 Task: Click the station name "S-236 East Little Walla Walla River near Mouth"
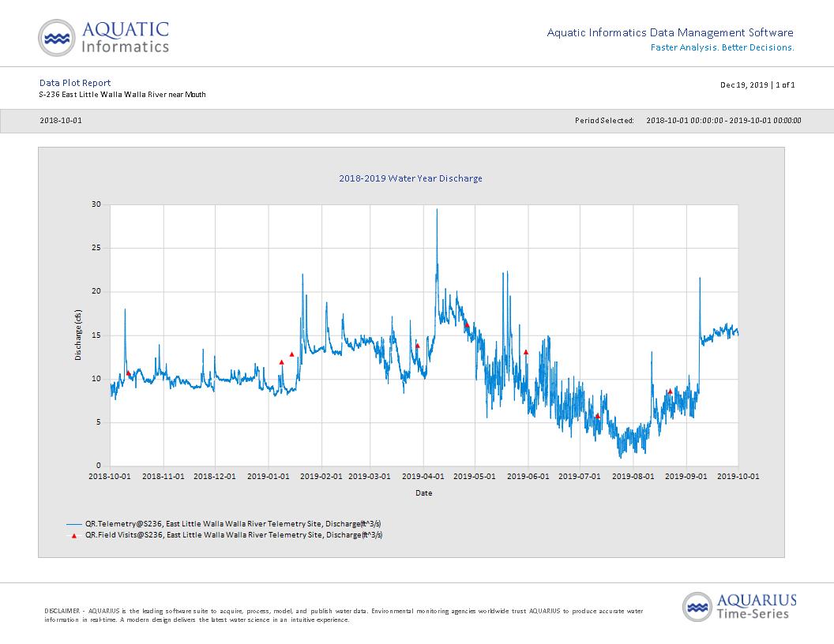[122, 95]
